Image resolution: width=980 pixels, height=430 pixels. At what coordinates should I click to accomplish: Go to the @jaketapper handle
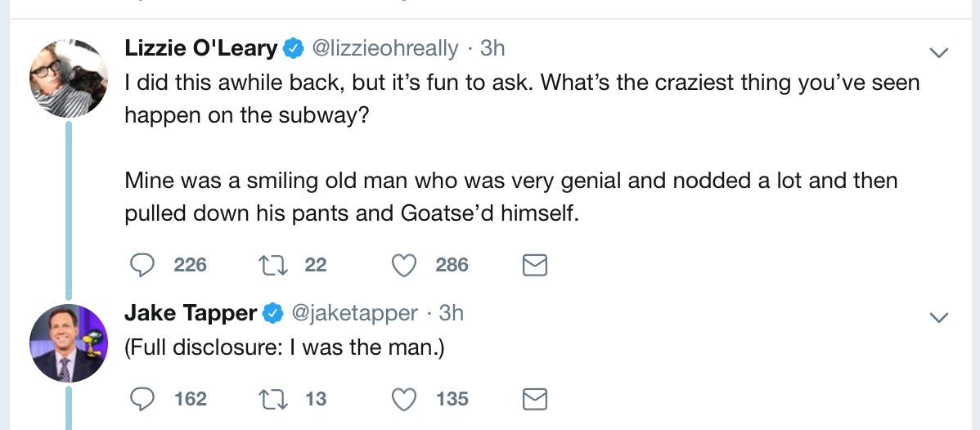355,312
